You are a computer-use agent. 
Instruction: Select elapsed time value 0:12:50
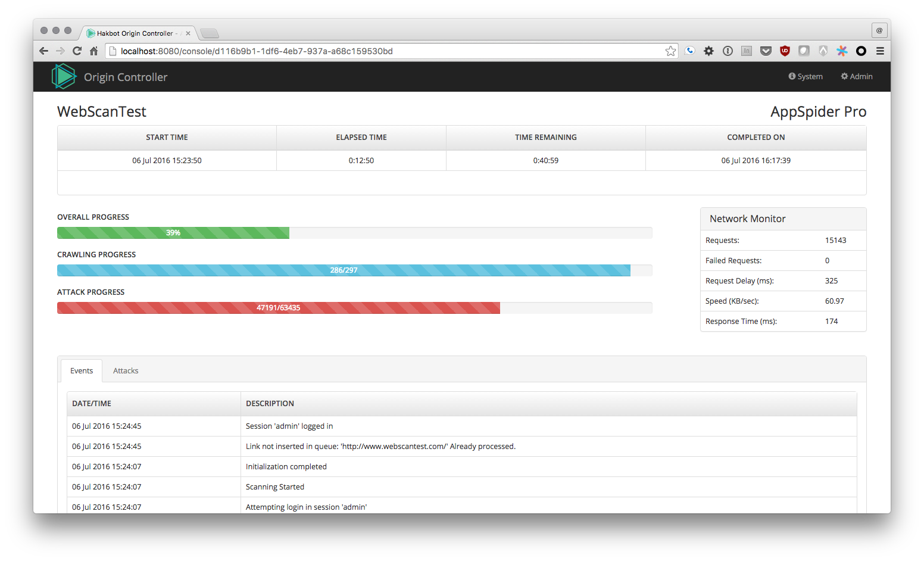(361, 160)
